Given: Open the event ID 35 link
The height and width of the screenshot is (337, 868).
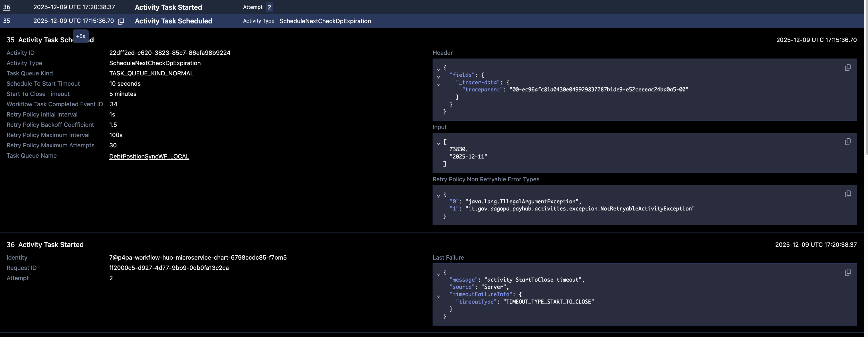Looking at the screenshot, I should [6, 21].
